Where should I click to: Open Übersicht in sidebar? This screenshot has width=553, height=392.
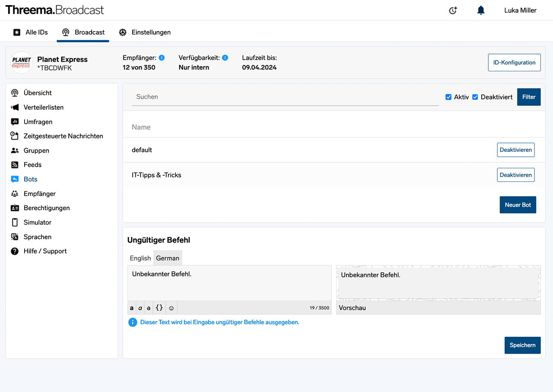click(x=38, y=93)
